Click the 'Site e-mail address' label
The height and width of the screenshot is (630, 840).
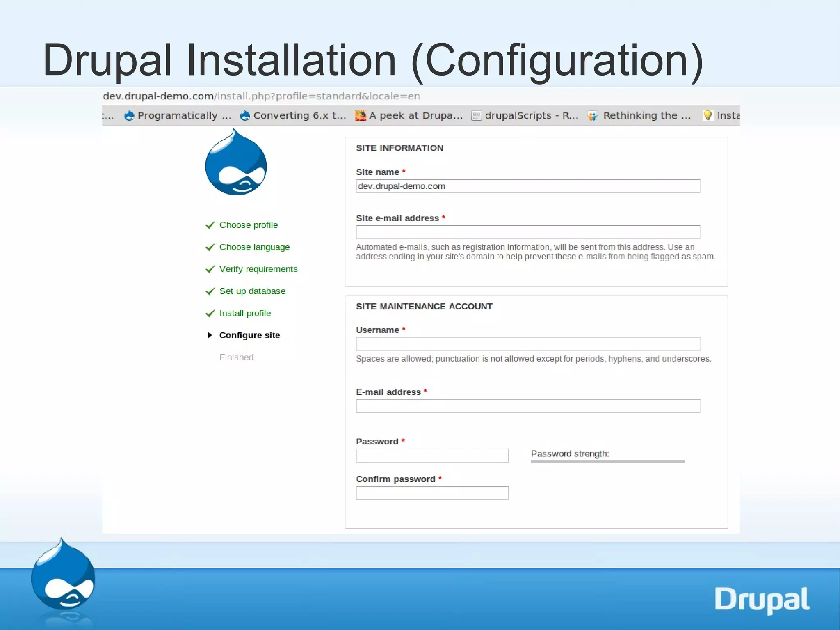pos(397,218)
